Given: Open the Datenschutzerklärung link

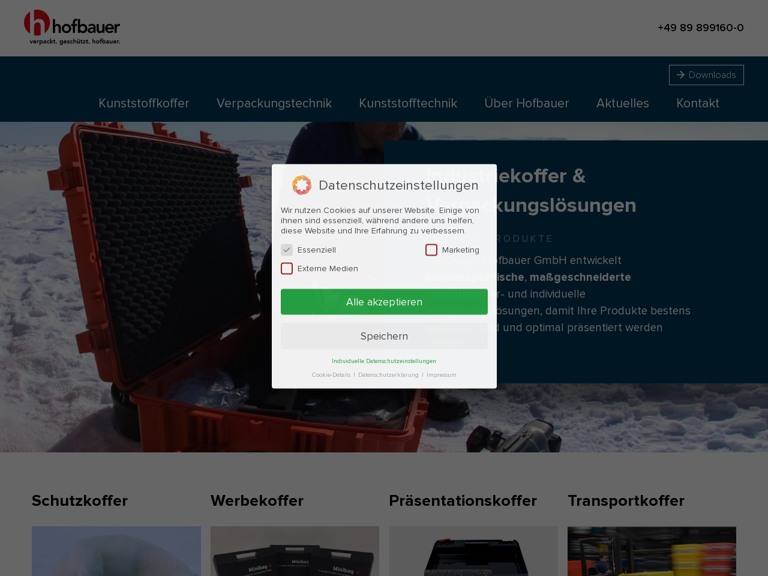Looking at the screenshot, I should point(388,375).
